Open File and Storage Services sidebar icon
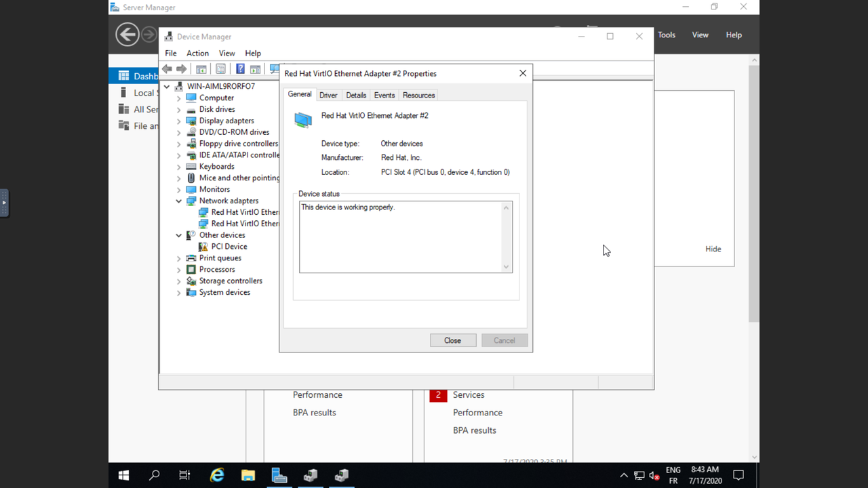 click(x=123, y=125)
